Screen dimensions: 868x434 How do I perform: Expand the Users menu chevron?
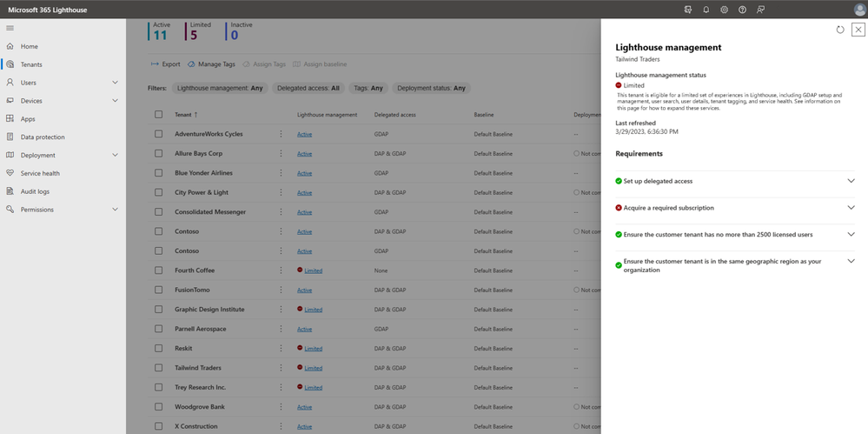[116, 83]
